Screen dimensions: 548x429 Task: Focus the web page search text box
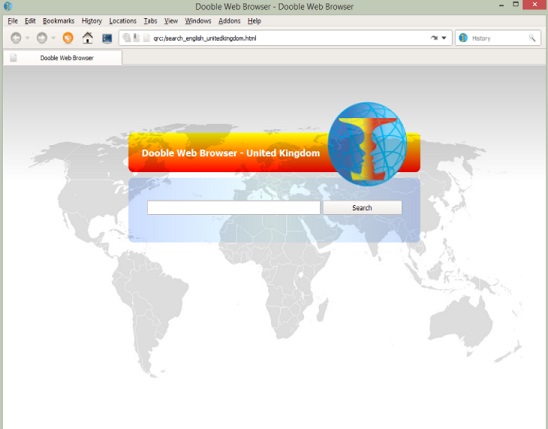pos(233,208)
